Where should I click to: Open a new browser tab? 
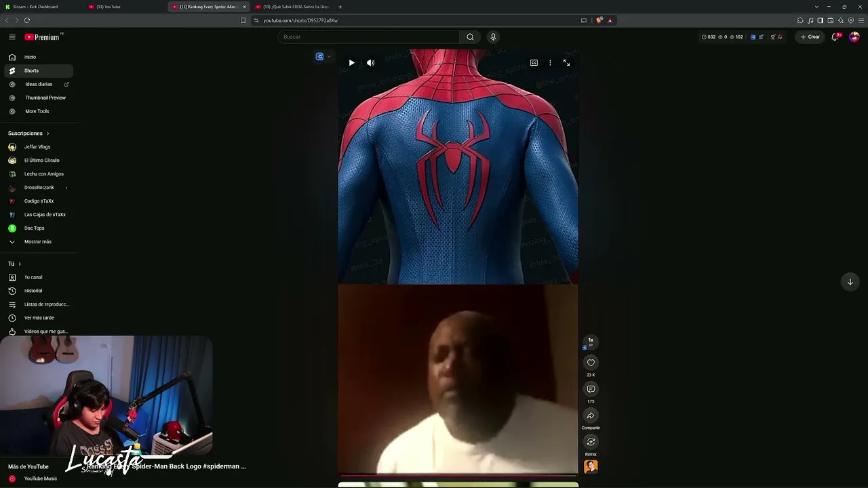[340, 7]
